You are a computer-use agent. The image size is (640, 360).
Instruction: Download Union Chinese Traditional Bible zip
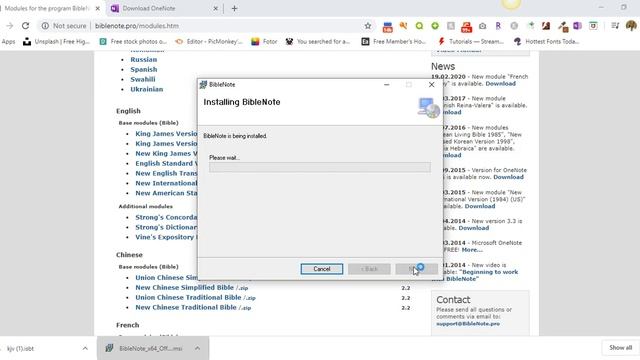(x=195, y=297)
